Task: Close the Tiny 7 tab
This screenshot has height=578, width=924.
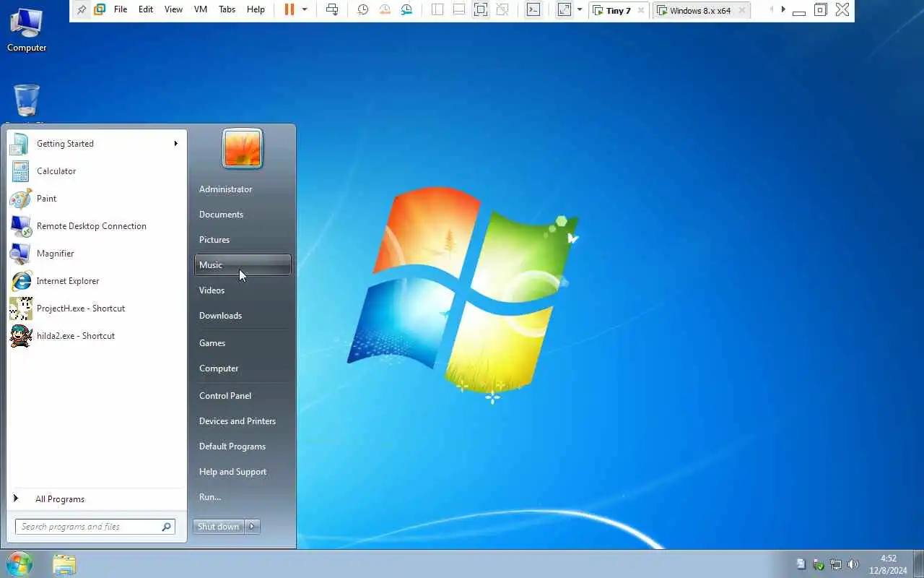Action: 641,10
